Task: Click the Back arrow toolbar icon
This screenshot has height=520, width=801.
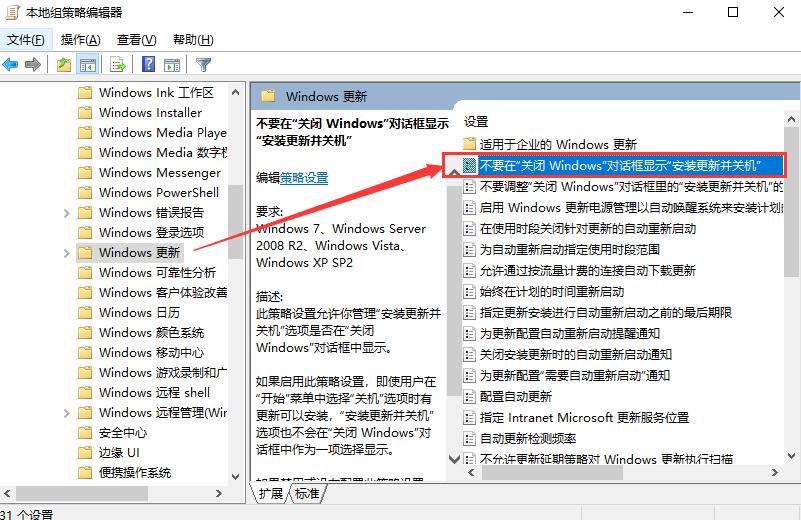Action: (11, 65)
